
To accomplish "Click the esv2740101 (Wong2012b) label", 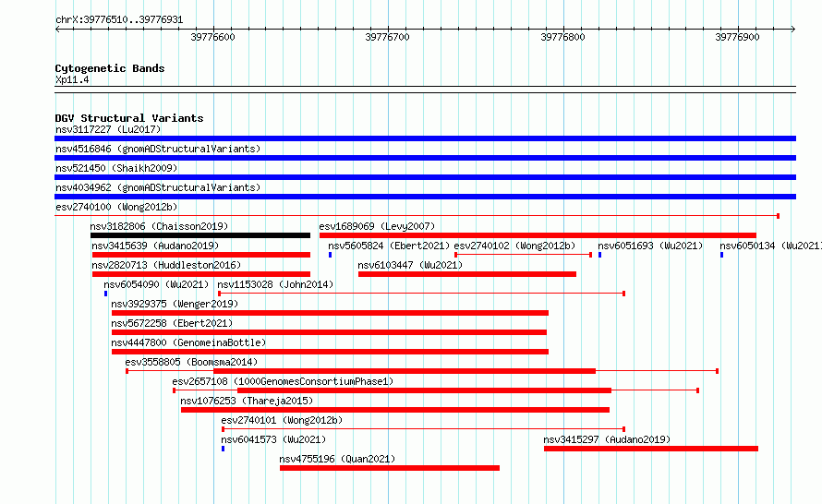I will pos(282,420).
